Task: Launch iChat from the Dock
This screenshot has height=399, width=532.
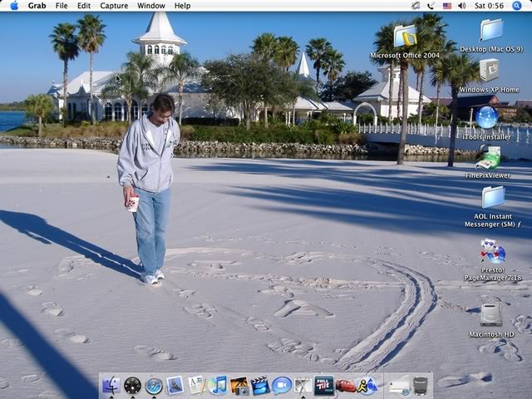Action: [282, 386]
